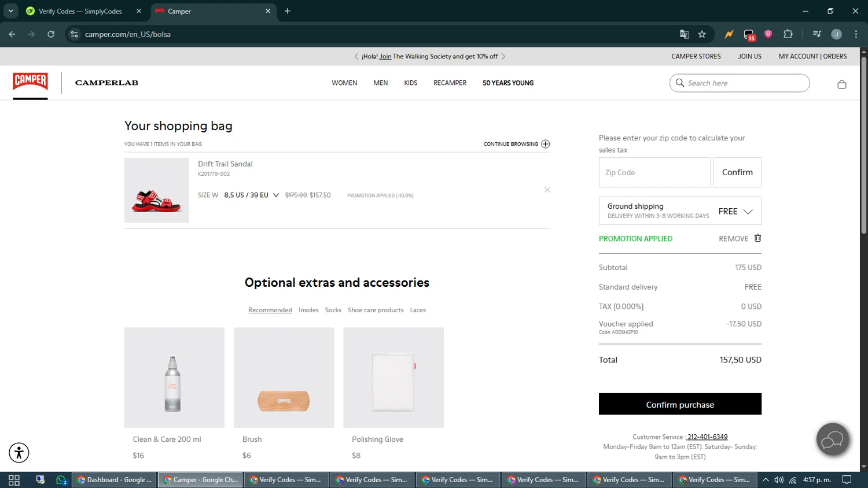This screenshot has width=868, height=488.
Task: Expand Ground shipping options
Action: click(x=748, y=212)
